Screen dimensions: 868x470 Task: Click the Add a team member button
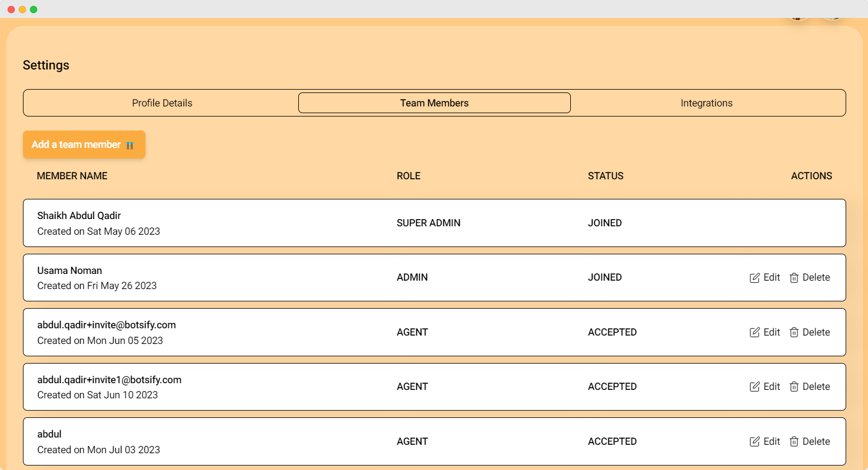coord(84,145)
